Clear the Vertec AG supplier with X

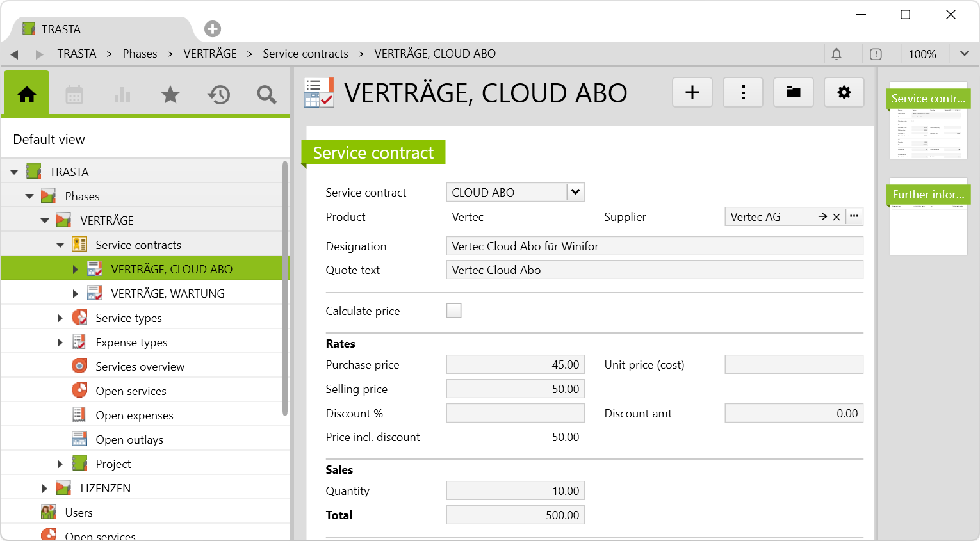pyautogui.click(x=837, y=217)
